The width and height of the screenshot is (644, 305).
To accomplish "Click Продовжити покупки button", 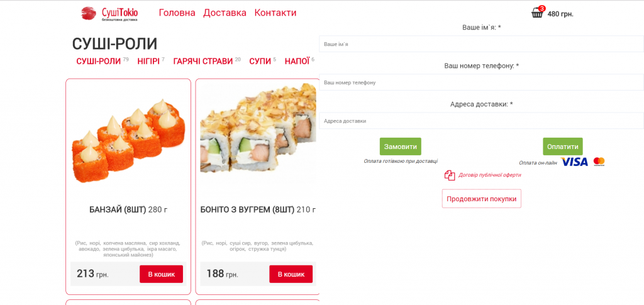I will click(481, 199).
